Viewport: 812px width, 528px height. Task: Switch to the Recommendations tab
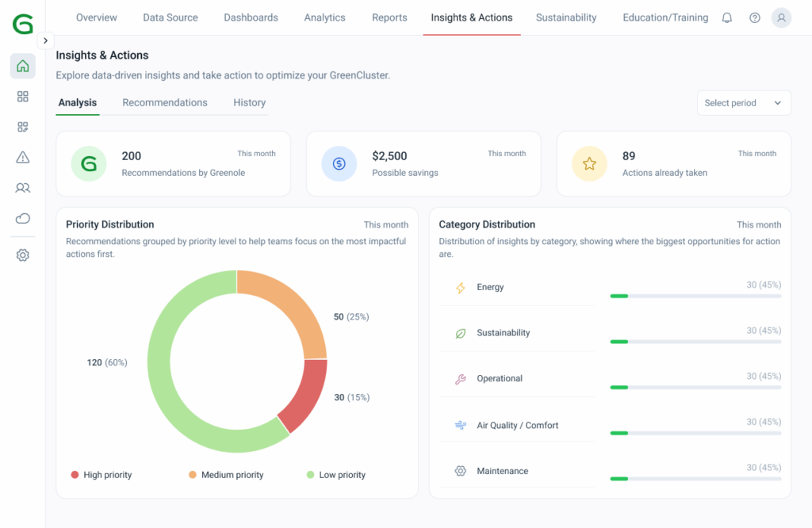click(165, 103)
